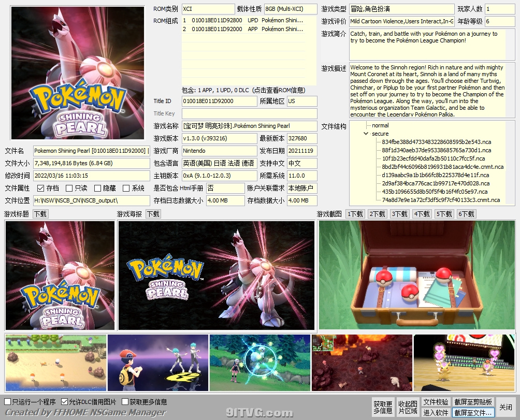This screenshot has width=520, height=420.
Task: Open the underground lava cave screenshot
Action: 362,363
